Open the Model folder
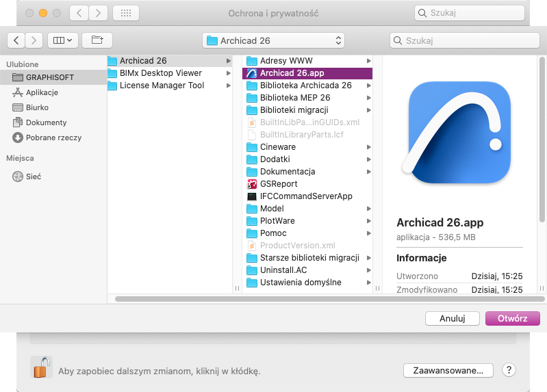547x392 pixels. pos(307,208)
